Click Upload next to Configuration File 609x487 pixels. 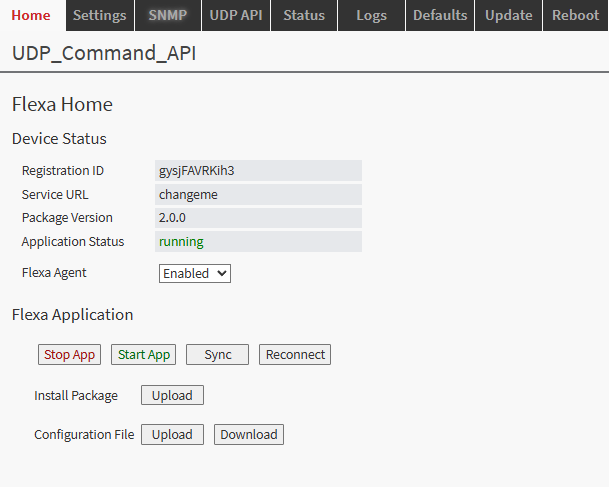pyautogui.click(x=172, y=435)
